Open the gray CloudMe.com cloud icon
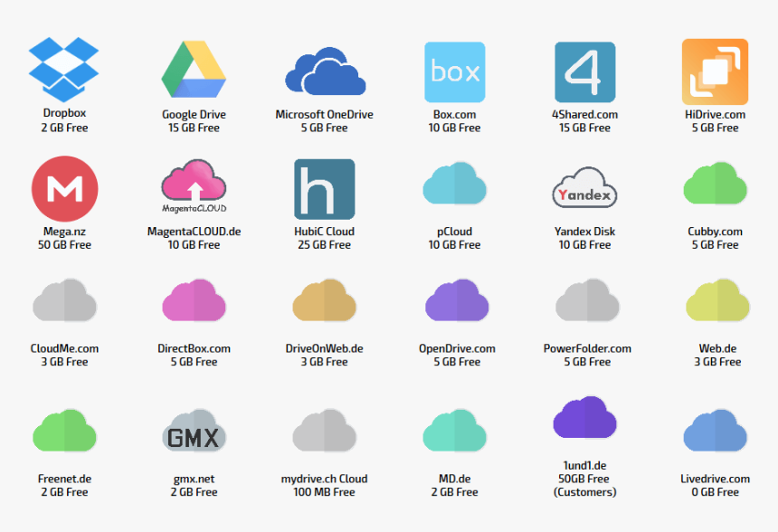 (x=64, y=300)
